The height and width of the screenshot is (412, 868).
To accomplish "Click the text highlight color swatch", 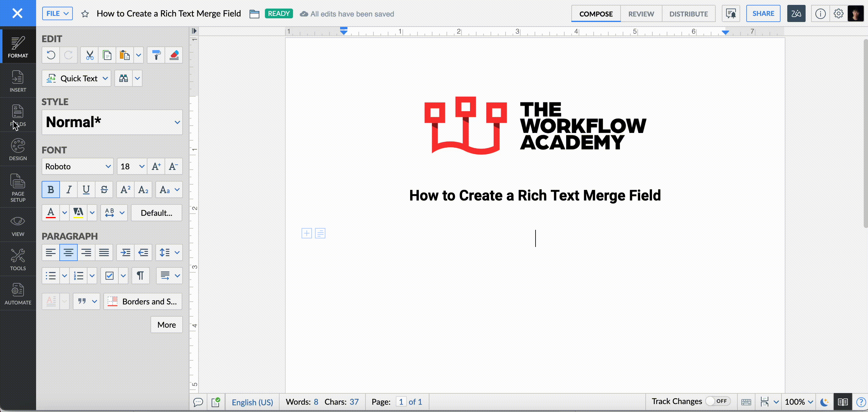I will click(78, 213).
